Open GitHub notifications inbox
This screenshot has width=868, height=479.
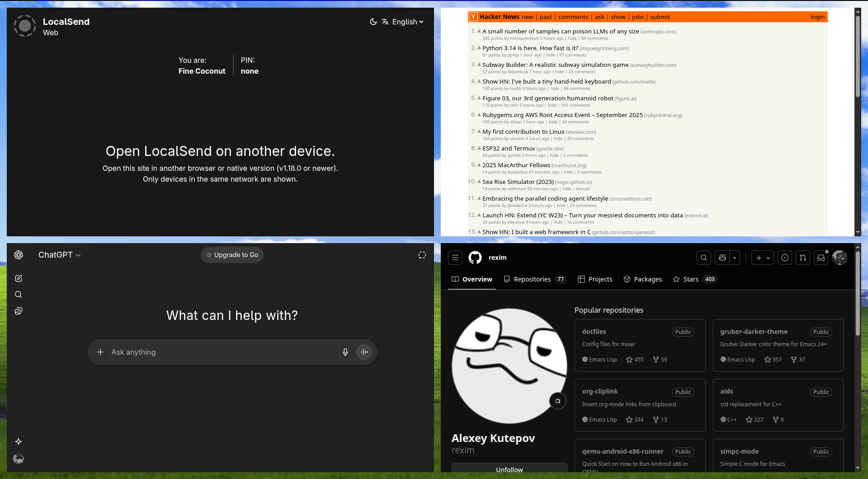tap(821, 258)
